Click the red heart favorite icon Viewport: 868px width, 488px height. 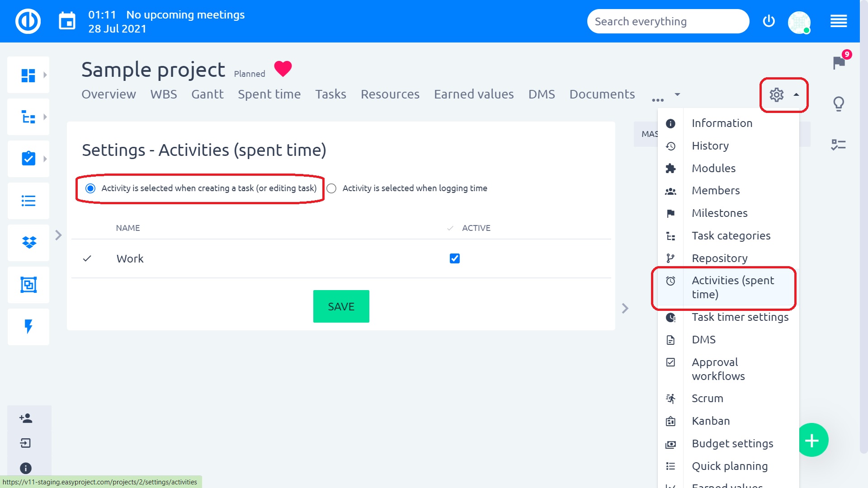283,69
